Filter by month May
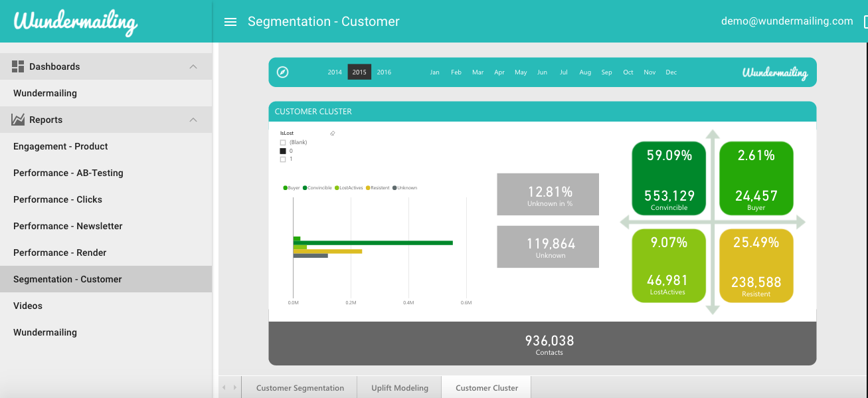The height and width of the screenshot is (398, 868). [521, 72]
